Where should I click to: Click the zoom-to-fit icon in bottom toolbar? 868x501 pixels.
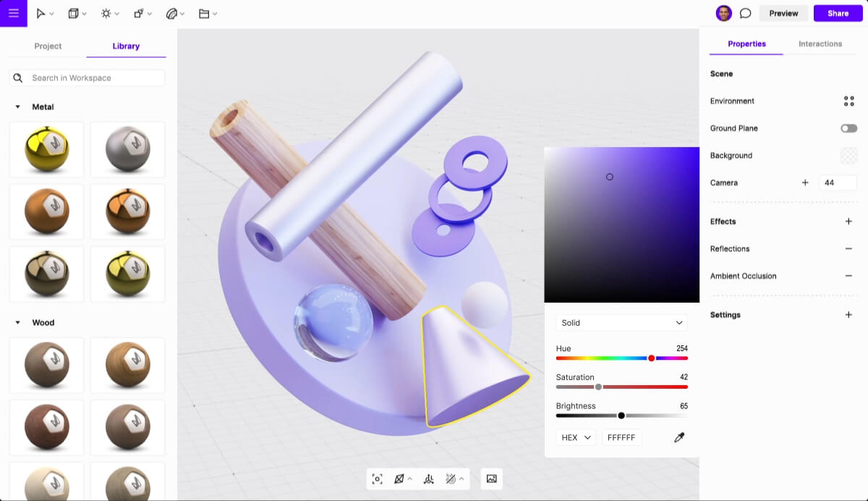click(377, 479)
